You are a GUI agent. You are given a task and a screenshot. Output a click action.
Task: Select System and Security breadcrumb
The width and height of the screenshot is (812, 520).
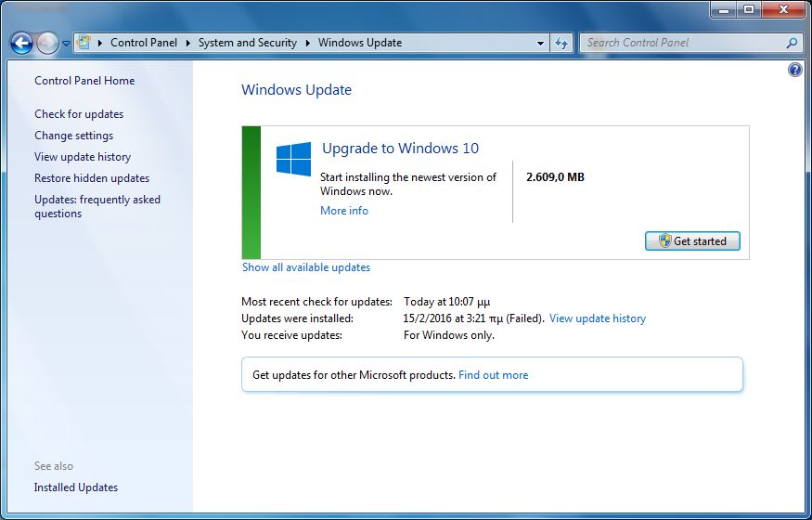coord(248,43)
